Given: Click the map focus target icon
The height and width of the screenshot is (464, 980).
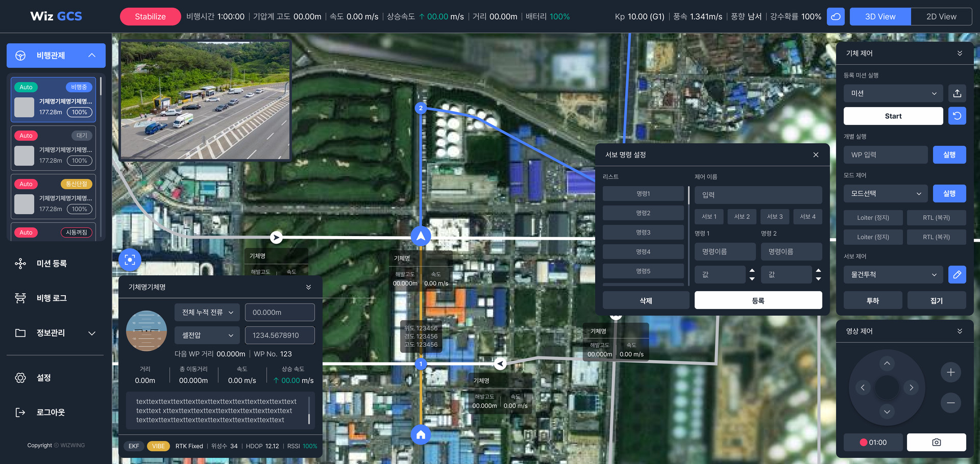Looking at the screenshot, I should (130, 260).
